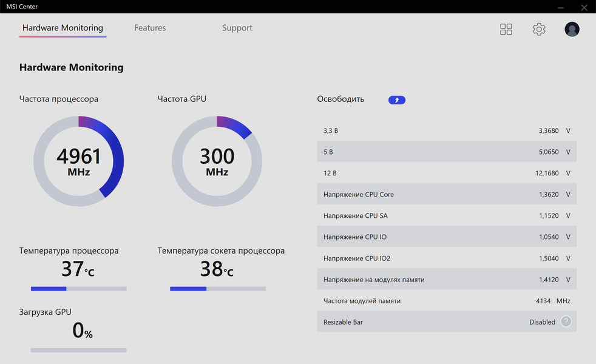Click the Освободить label

click(340, 99)
